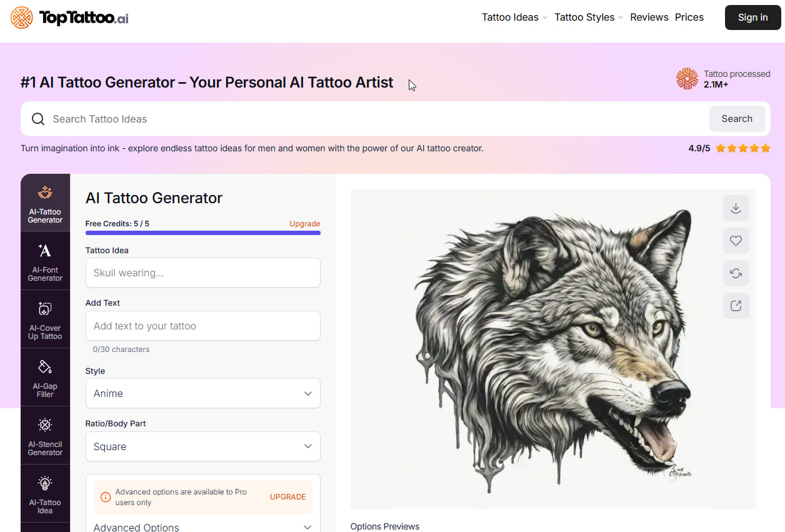Open the Ratio/Body Part dropdown
This screenshot has width=785, height=532.
202,446
